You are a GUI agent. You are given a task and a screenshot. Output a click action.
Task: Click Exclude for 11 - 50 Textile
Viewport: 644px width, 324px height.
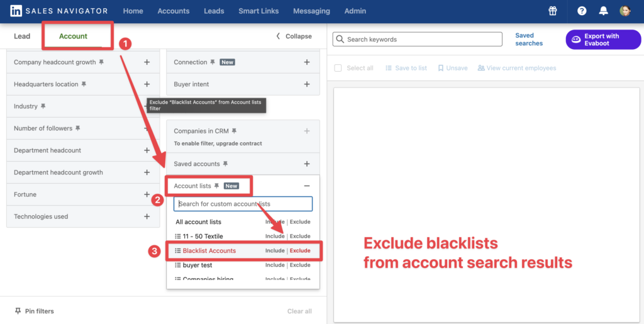click(x=300, y=236)
